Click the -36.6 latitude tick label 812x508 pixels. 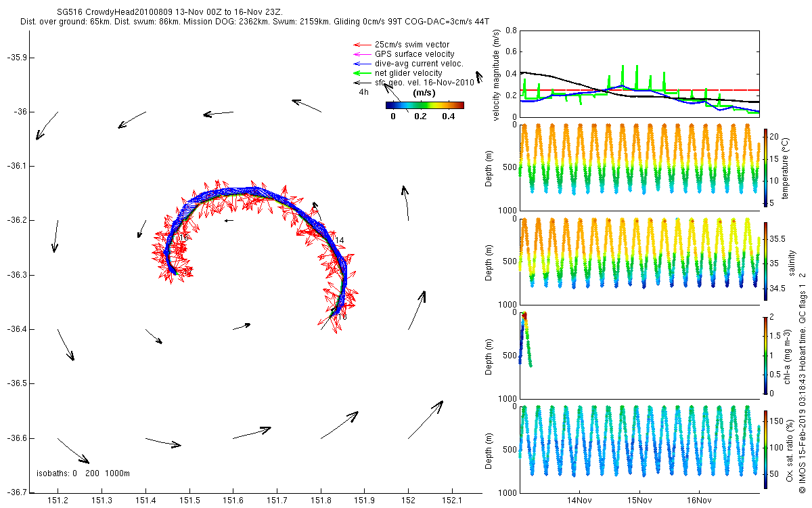tap(16, 438)
